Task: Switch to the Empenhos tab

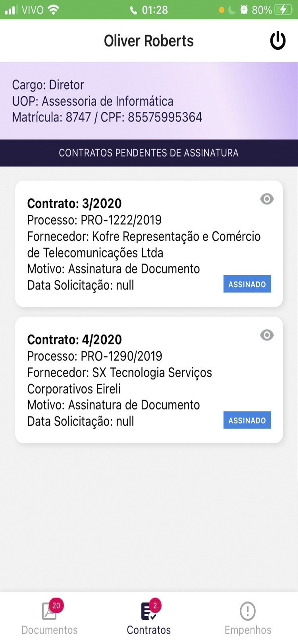Action: pos(248,617)
